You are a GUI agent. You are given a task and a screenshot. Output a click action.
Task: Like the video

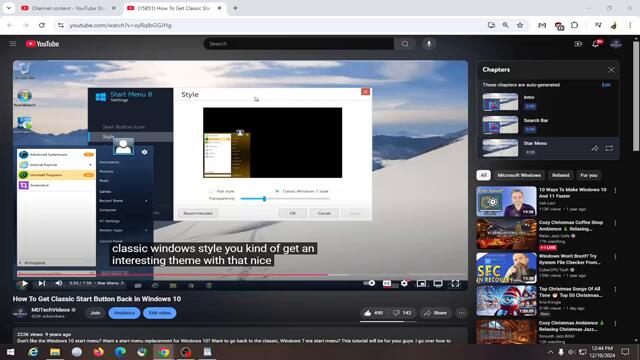tap(373, 313)
